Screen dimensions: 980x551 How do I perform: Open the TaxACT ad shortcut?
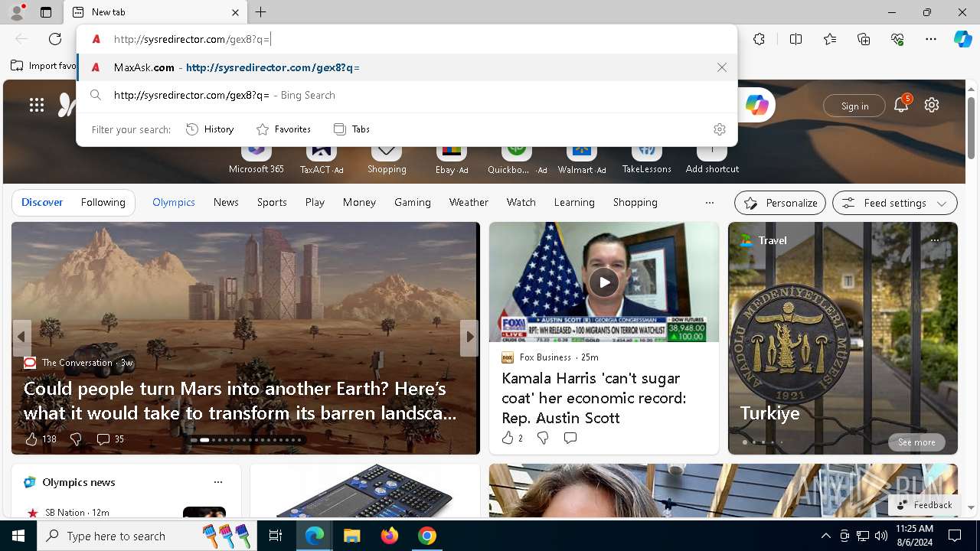point(322,158)
